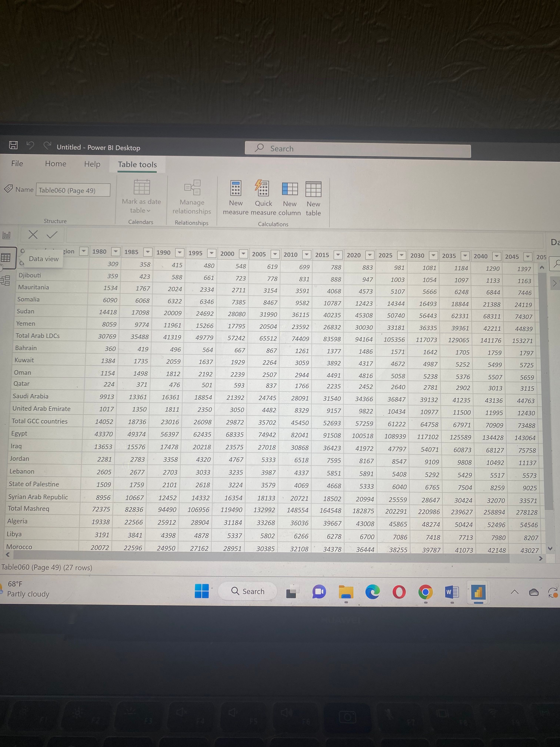
Task: Click the vertical scrollbar down arrow
Action: pos(550,548)
